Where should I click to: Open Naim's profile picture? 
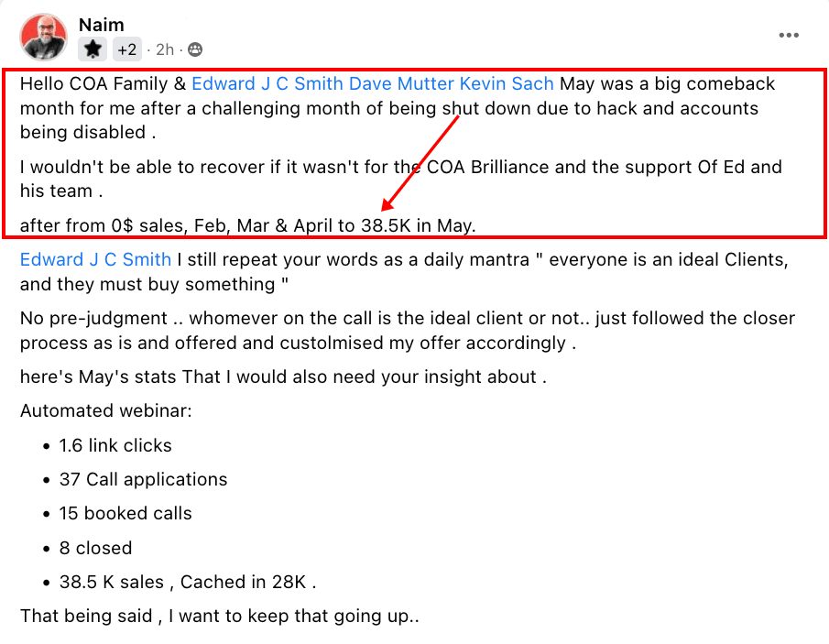coord(43,38)
